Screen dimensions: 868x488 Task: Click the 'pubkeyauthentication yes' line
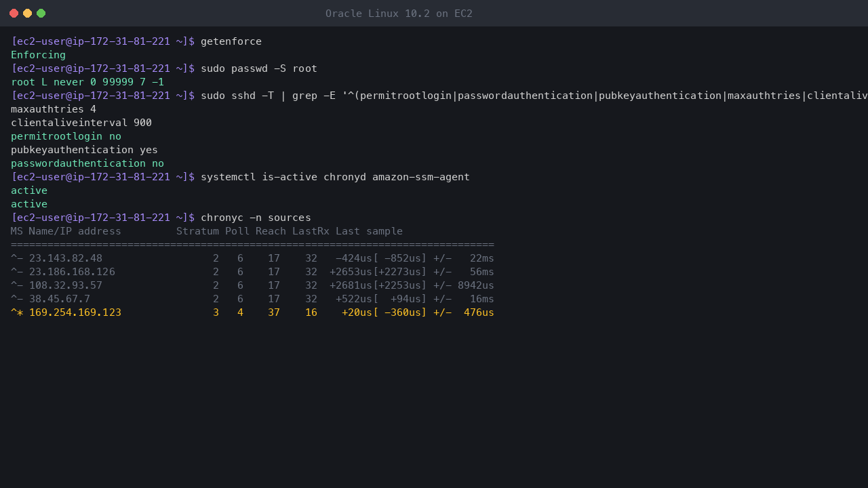click(x=84, y=150)
